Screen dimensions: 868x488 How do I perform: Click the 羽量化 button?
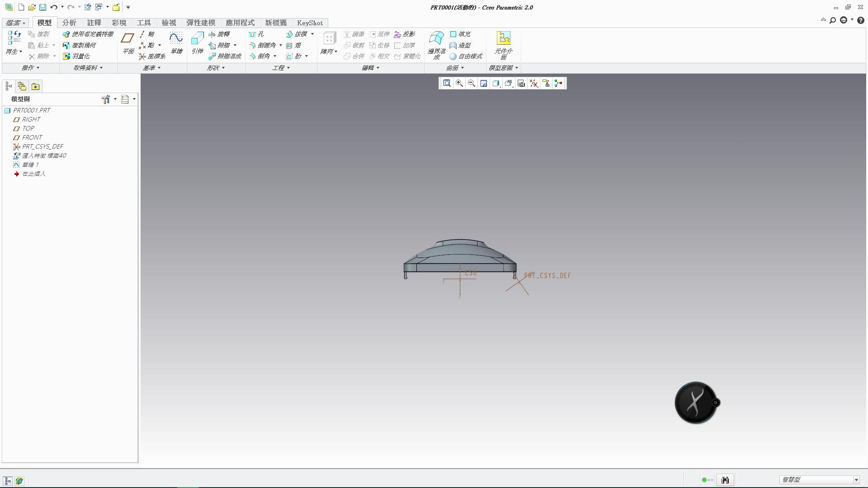tap(76, 56)
